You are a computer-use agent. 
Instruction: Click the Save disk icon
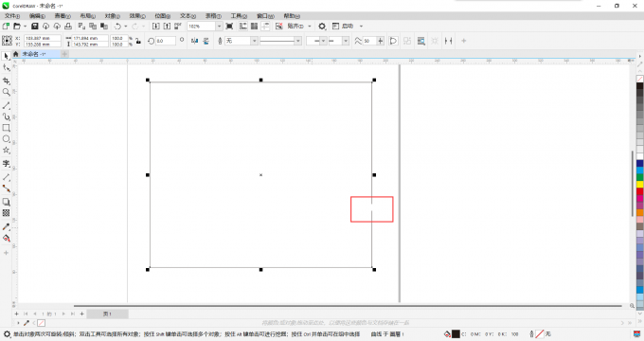click(35, 27)
